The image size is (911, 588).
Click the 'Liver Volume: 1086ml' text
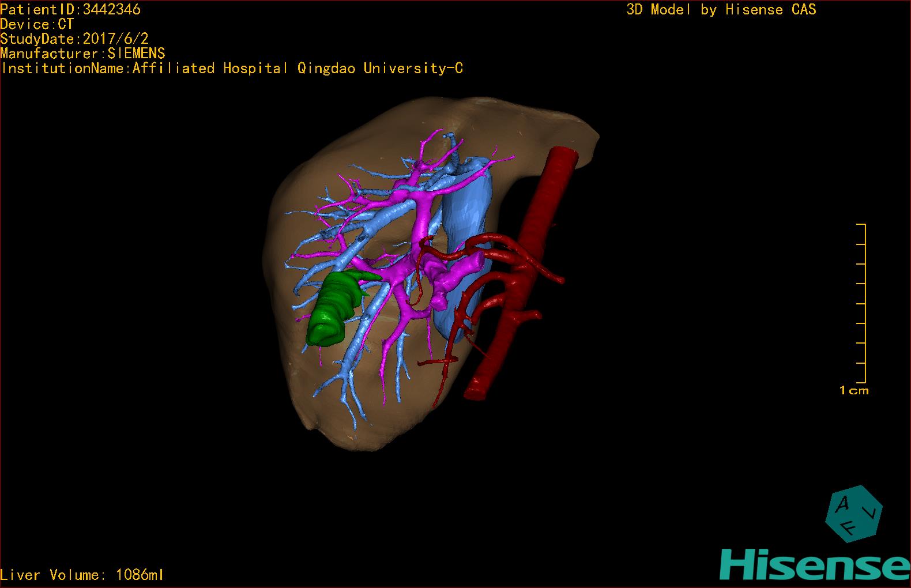click(x=82, y=575)
